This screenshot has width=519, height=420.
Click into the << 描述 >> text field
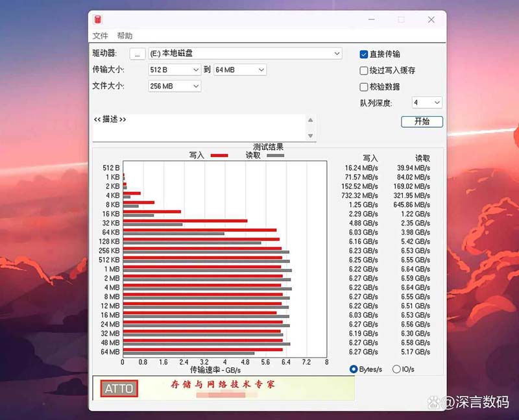click(199, 127)
